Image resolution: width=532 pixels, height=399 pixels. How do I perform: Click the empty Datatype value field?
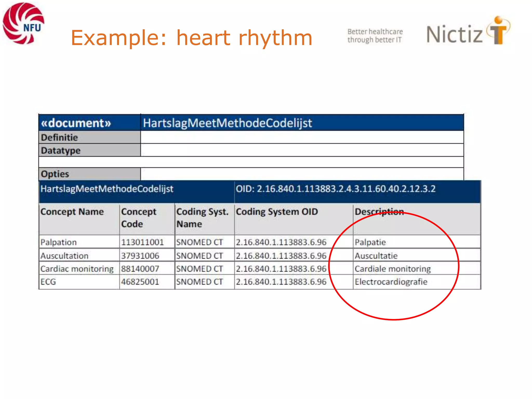coord(302,150)
